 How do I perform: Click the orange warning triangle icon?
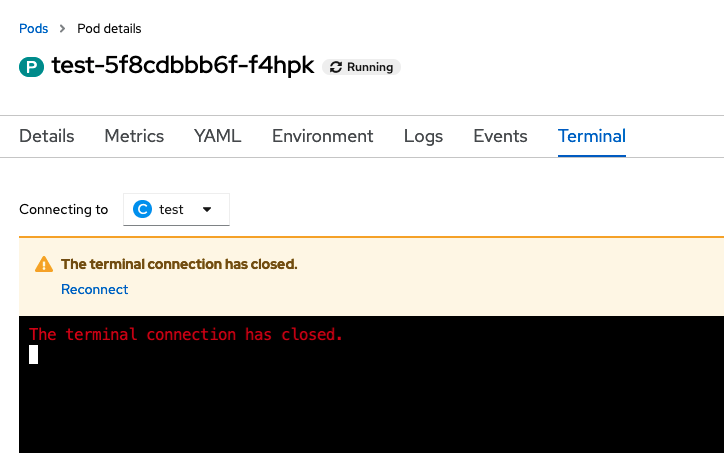(43, 265)
